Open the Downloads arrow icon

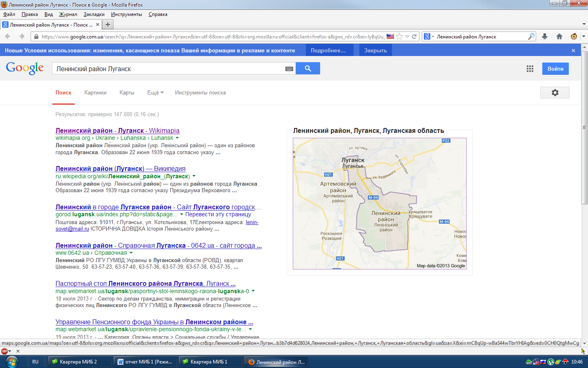pos(544,36)
